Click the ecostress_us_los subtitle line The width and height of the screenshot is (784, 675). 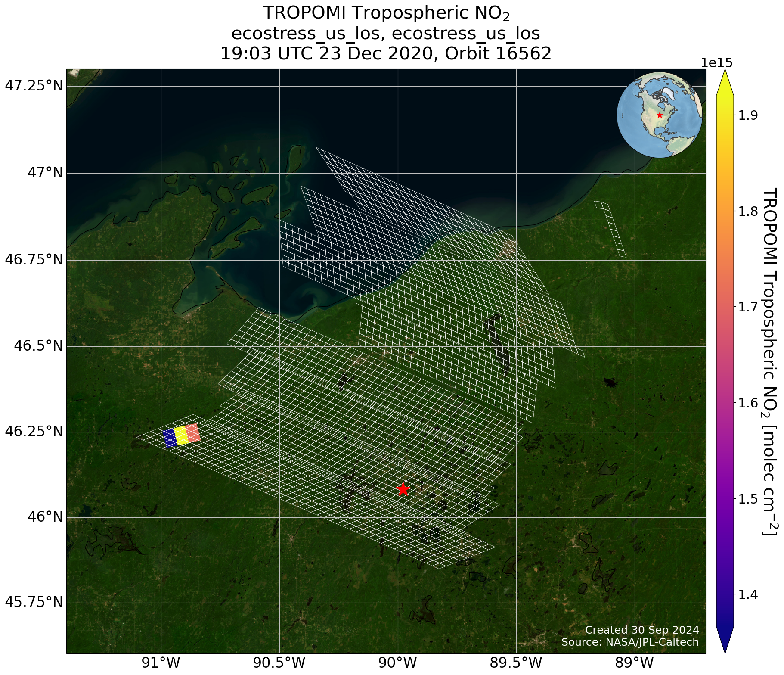tap(386, 34)
